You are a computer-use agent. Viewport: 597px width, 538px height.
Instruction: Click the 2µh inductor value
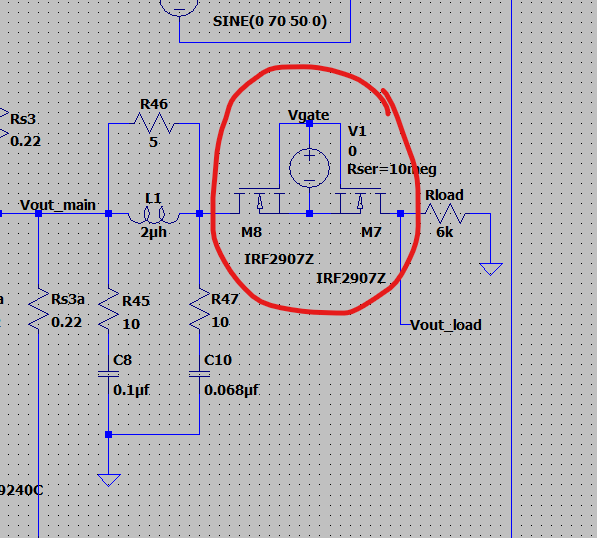154,232
